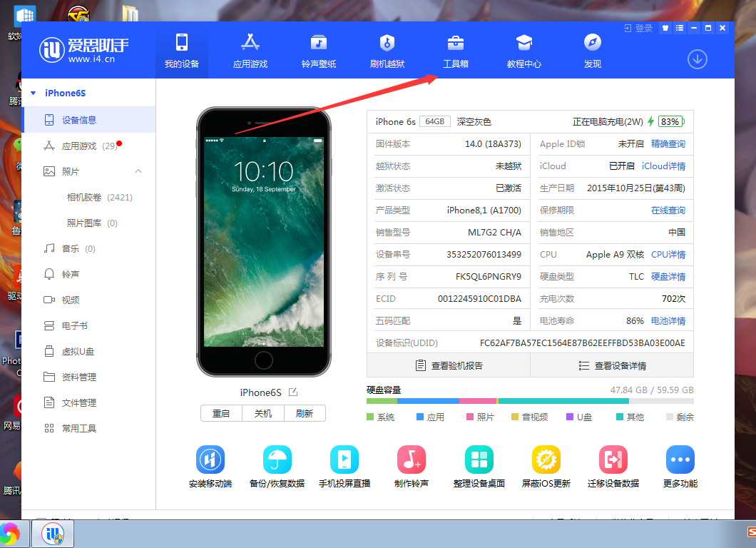Screen dimensions: 756x548
Task: Select 视频 in the sidebar
Action: pyautogui.click(x=88, y=300)
